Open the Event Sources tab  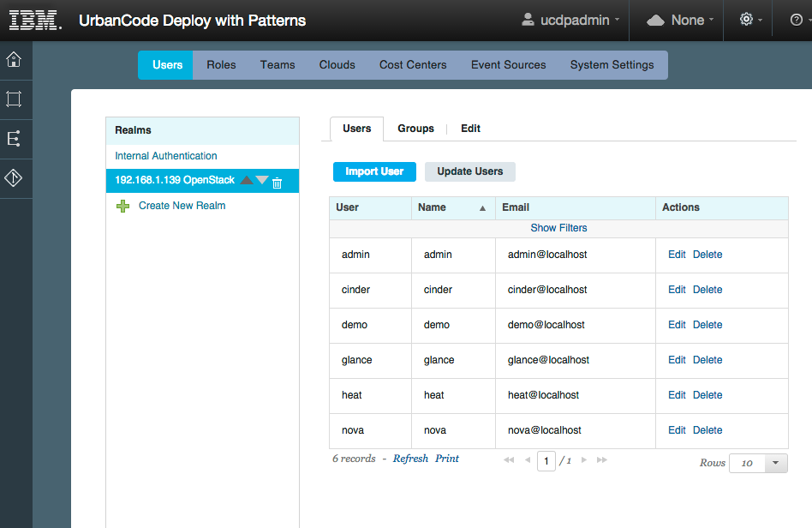click(509, 65)
